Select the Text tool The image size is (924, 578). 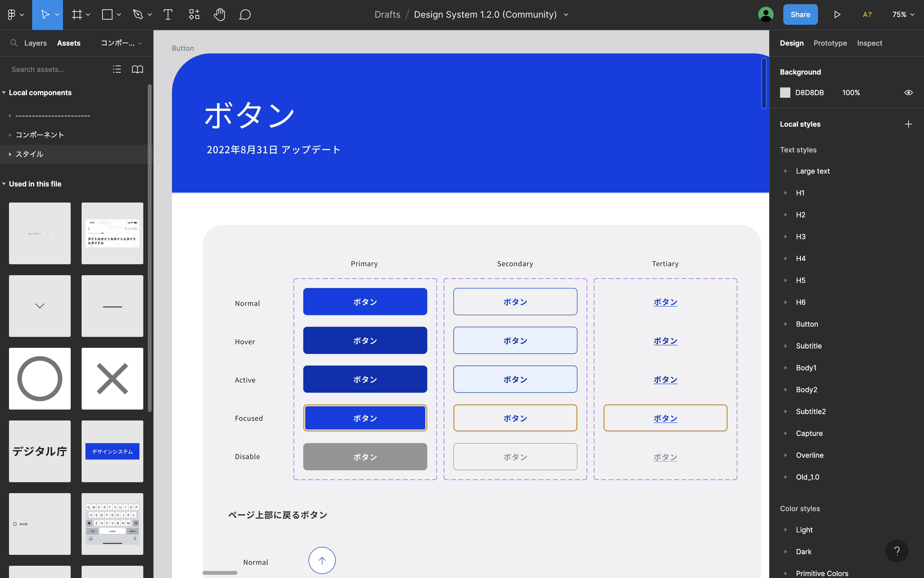[x=168, y=14]
